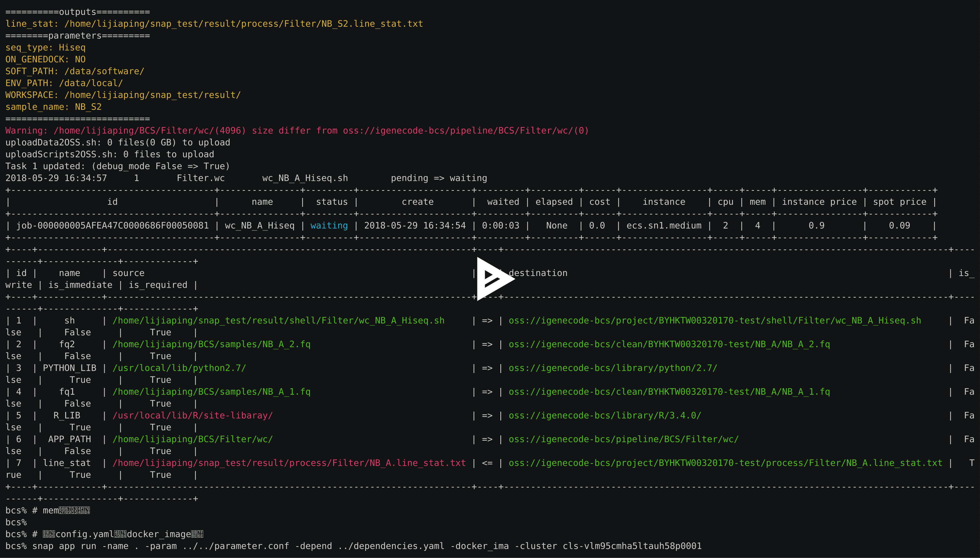Click the source /usr/local/lib/python2.7/
Screen dimensions: 980x558
(x=179, y=368)
